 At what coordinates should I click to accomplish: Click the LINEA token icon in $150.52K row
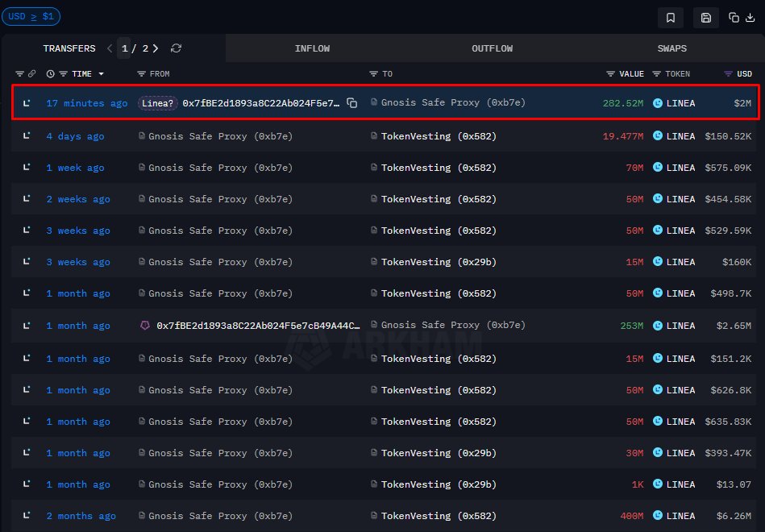click(x=658, y=135)
